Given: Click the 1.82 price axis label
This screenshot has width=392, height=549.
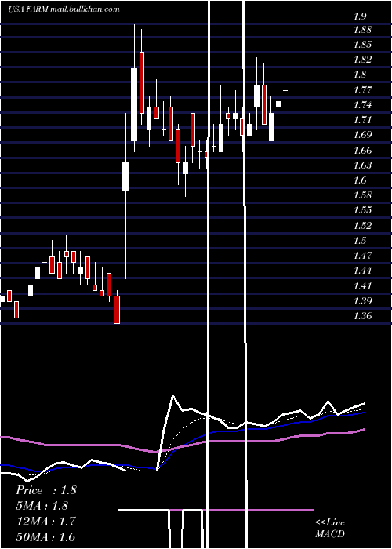Looking at the screenshot, I should point(362,59).
